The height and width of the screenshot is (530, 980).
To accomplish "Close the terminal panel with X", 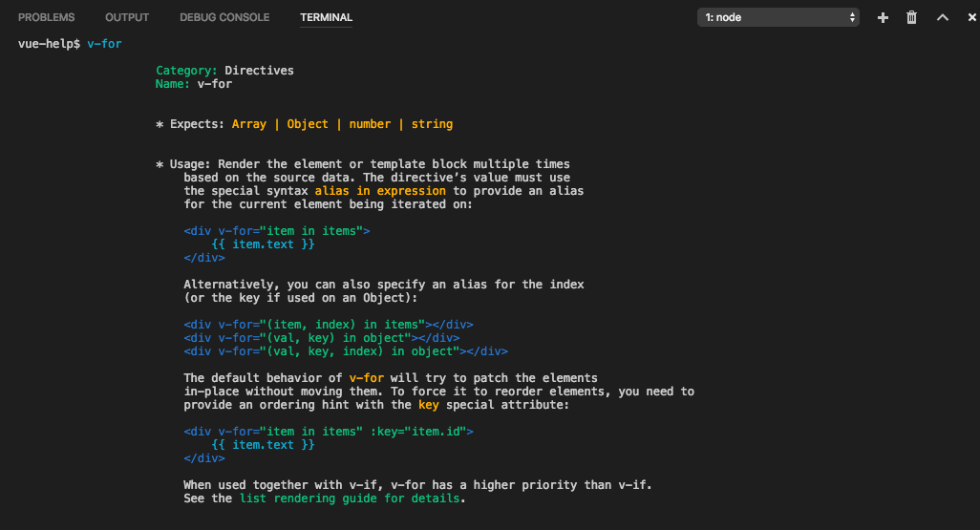I will coord(971,17).
